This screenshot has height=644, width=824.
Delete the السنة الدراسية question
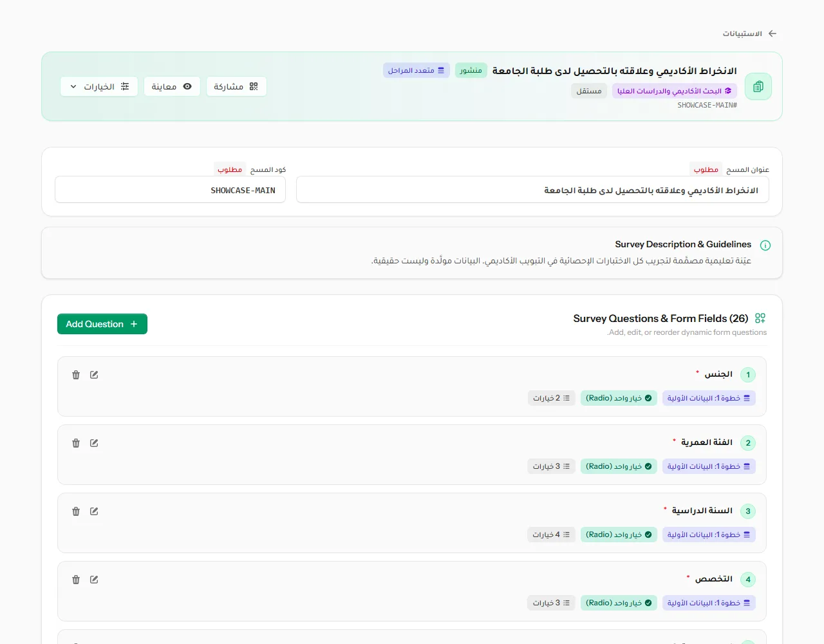pyautogui.click(x=76, y=511)
